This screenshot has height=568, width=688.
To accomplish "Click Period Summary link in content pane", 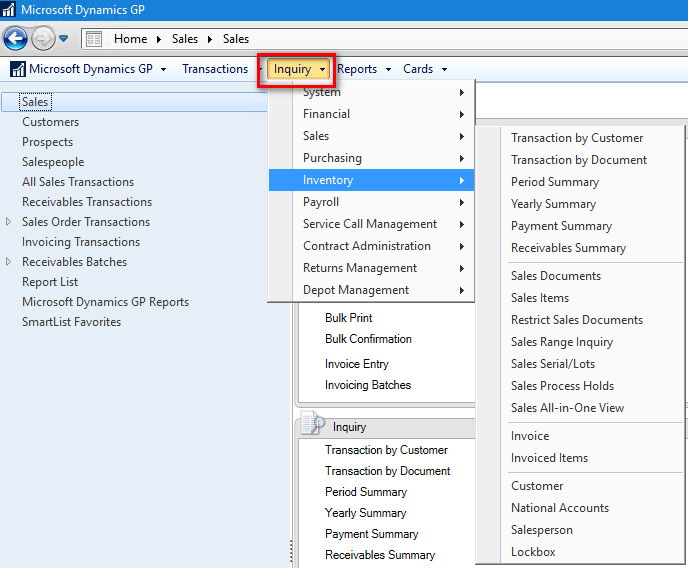I will coord(366,492).
